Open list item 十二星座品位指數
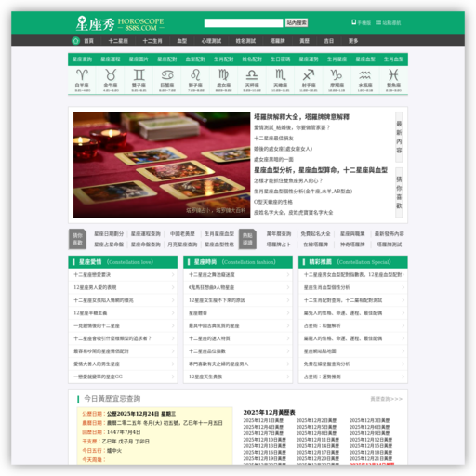This screenshot has height=476, width=476. 207,351
